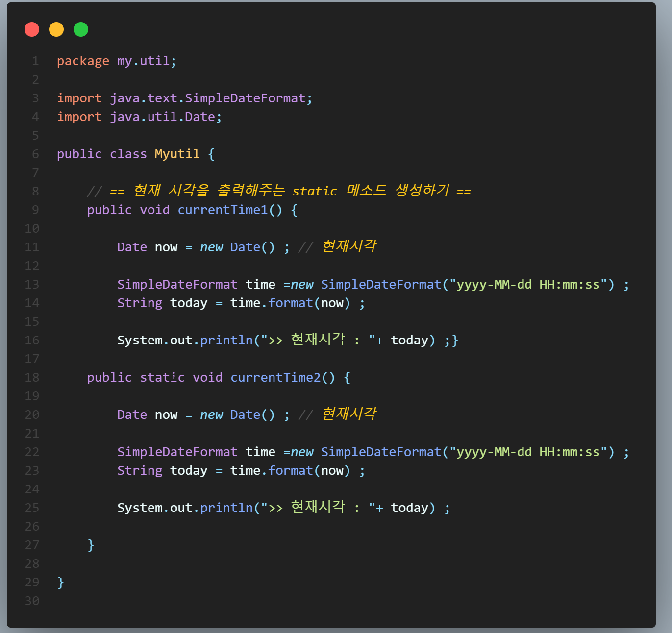Click the "import" keyword on line 3
This screenshot has height=633, width=672.
(79, 98)
